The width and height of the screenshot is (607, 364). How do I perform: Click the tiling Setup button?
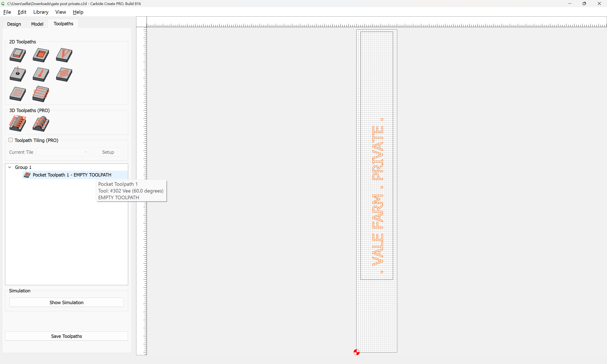click(108, 152)
